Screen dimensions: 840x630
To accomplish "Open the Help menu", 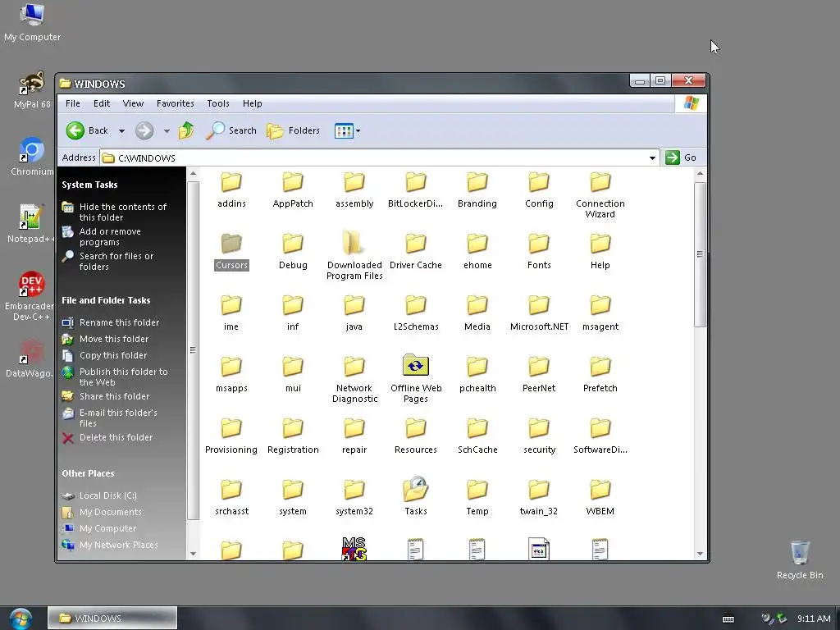I will [x=252, y=103].
